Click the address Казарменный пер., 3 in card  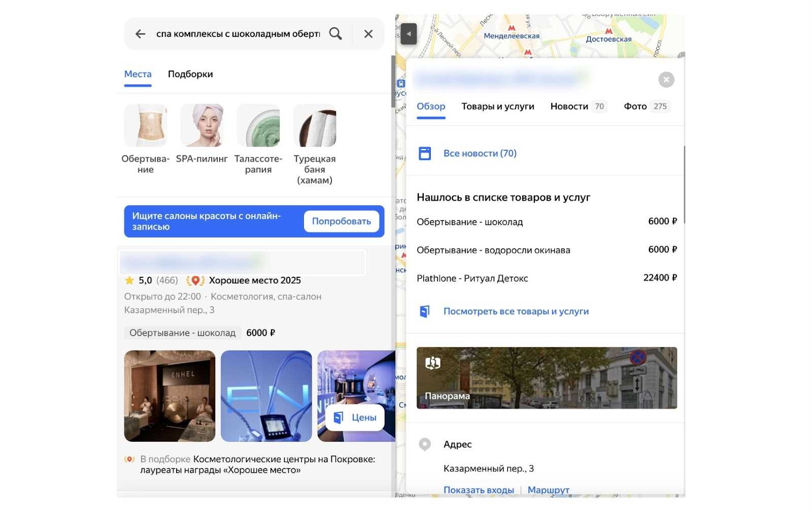click(489, 468)
